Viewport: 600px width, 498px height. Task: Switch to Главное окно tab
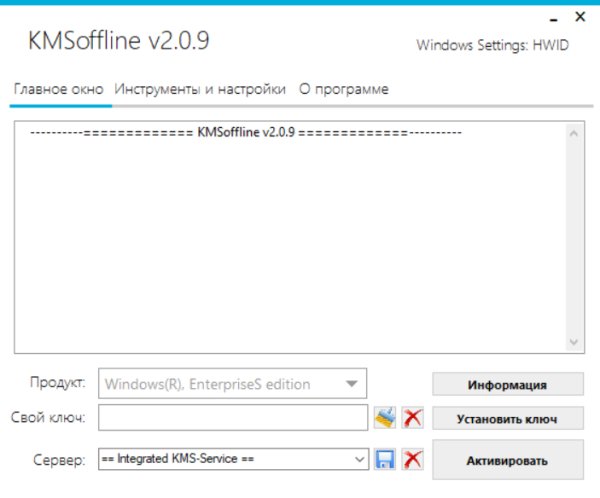point(59,89)
